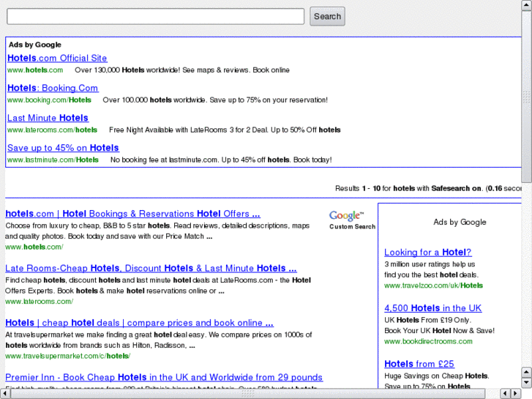Click www.booking.com/Hotels green URL

50,100
